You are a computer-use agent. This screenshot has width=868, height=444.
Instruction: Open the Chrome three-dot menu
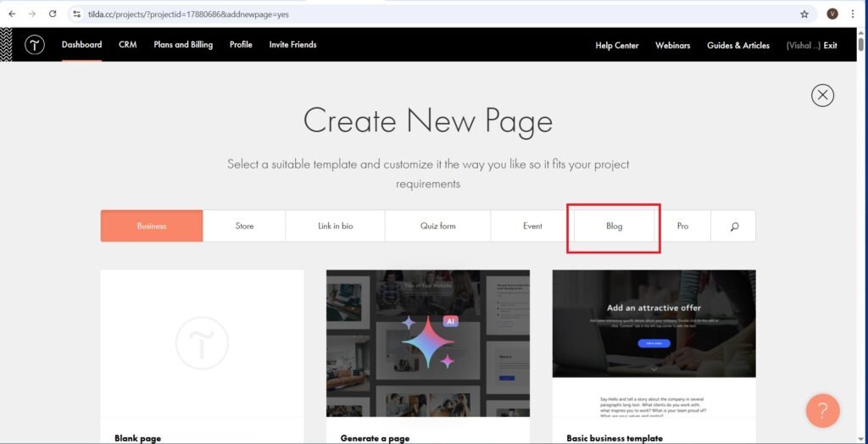853,14
